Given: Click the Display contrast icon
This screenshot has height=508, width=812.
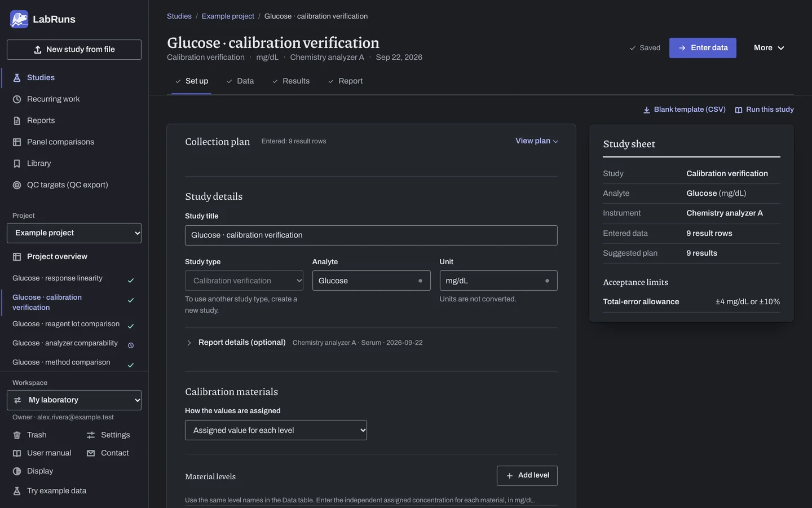Looking at the screenshot, I should point(17,471).
